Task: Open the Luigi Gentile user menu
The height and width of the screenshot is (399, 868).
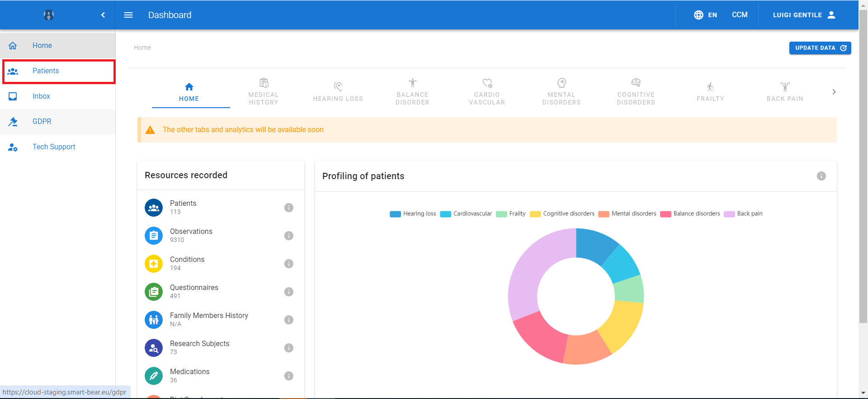Action: pos(804,15)
